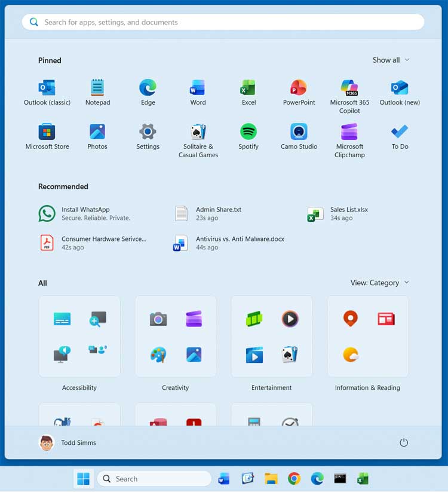Viewport: 448px width, 492px height.
Task: Open the To Do app
Action: (x=400, y=137)
